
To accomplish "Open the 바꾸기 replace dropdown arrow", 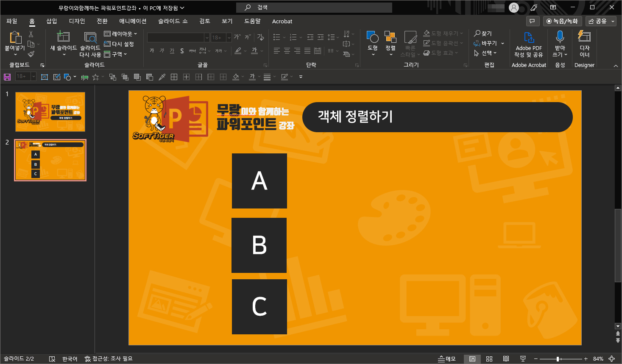I will 503,43.
